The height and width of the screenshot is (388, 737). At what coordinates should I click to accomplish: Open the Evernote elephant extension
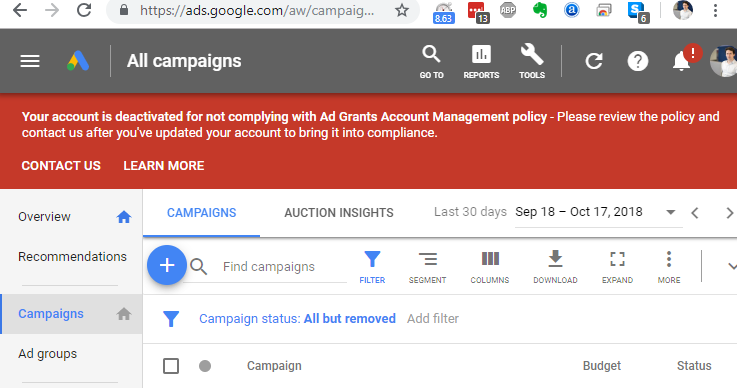click(x=540, y=10)
